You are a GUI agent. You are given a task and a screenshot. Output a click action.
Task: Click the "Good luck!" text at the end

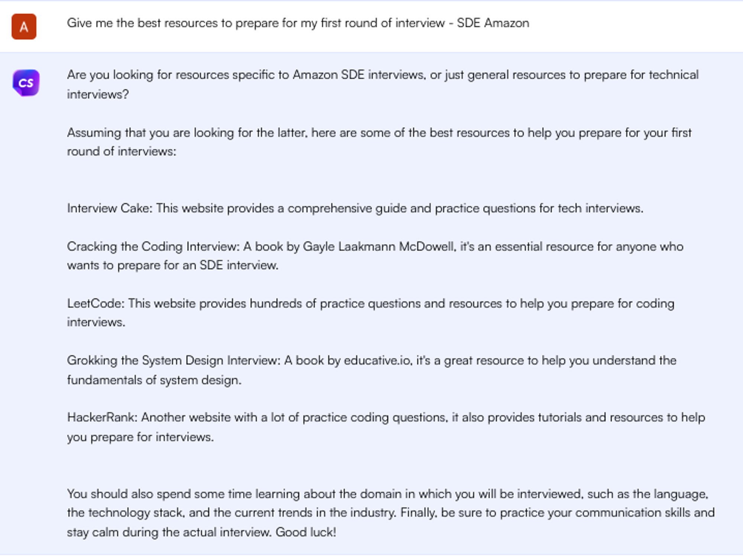(x=306, y=532)
